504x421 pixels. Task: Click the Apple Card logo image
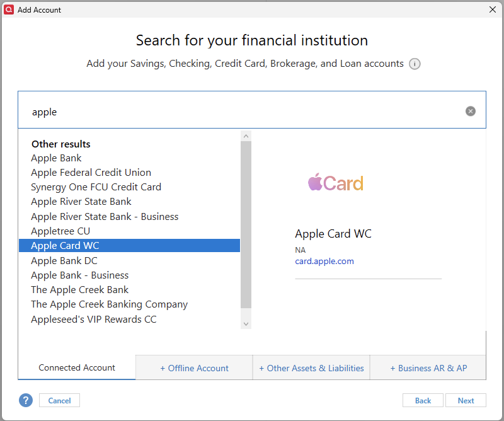pyautogui.click(x=336, y=182)
